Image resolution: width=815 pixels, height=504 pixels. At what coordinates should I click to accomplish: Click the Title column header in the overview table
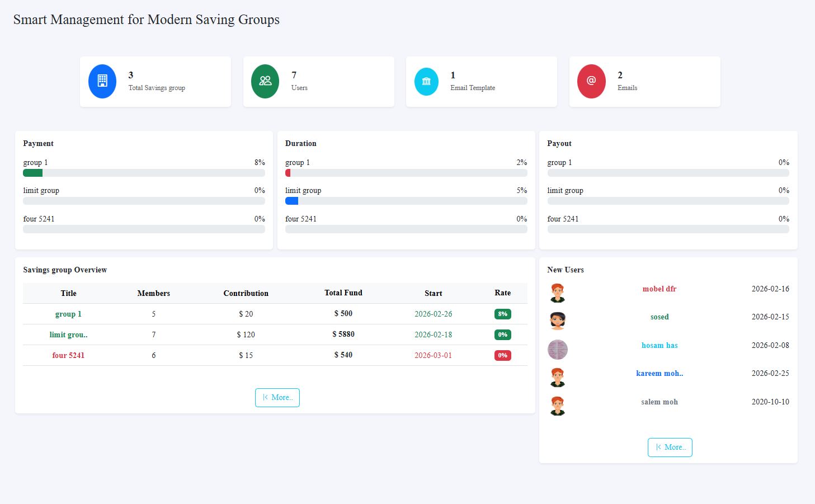click(68, 293)
